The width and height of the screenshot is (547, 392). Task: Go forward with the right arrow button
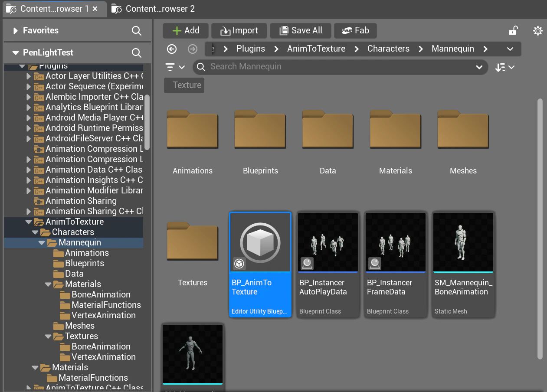click(193, 49)
